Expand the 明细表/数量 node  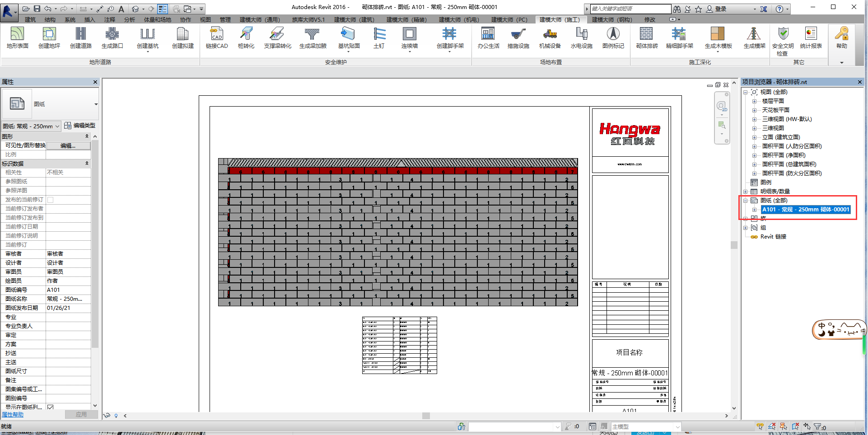coord(745,192)
